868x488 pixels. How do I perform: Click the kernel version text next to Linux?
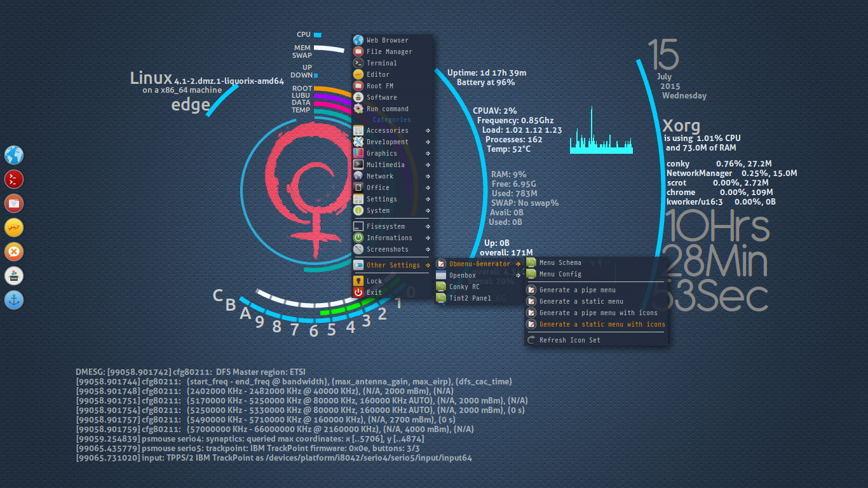click(229, 81)
